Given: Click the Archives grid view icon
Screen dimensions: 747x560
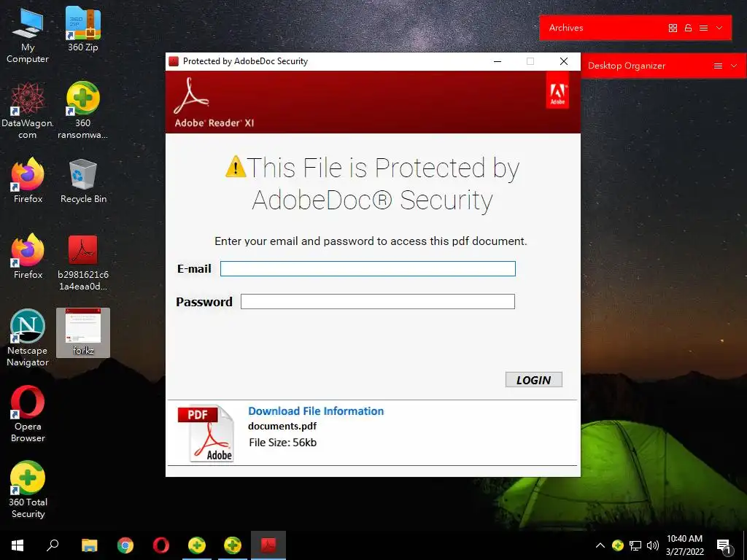Looking at the screenshot, I should (x=673, y=28).
